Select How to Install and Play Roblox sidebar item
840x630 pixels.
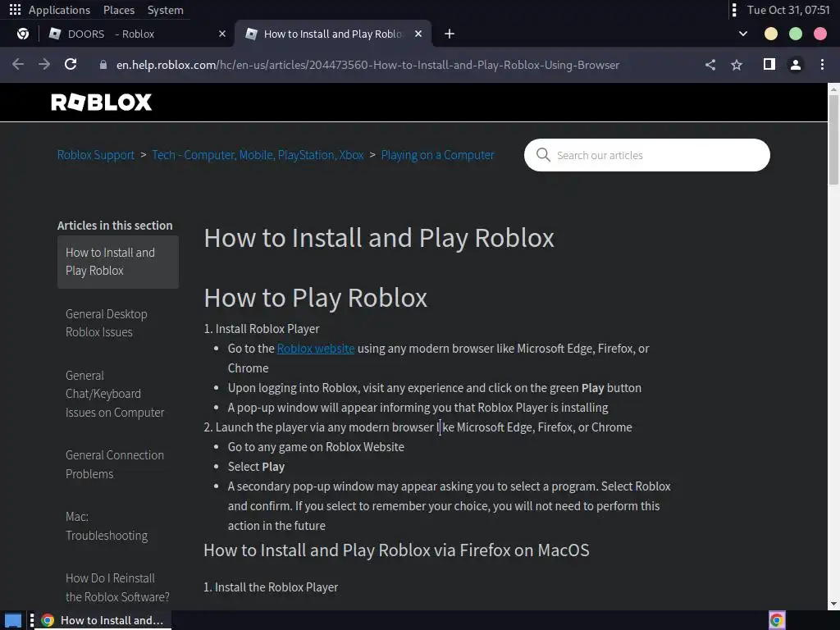pos(118,262)
